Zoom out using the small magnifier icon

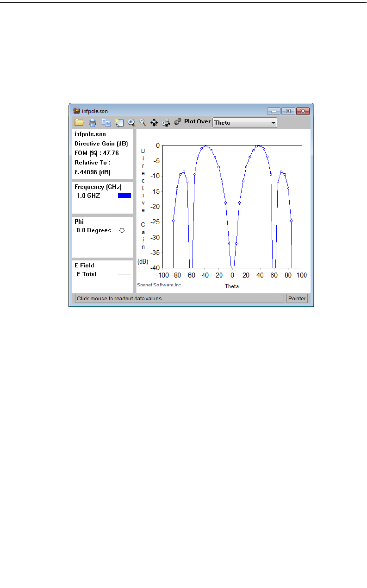point(143,123)
